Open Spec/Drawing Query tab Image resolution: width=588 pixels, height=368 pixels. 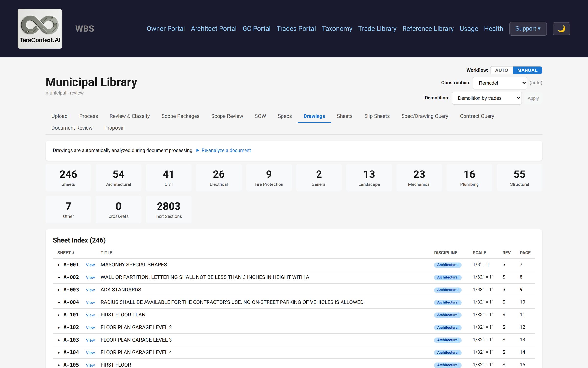click(425, 116)
